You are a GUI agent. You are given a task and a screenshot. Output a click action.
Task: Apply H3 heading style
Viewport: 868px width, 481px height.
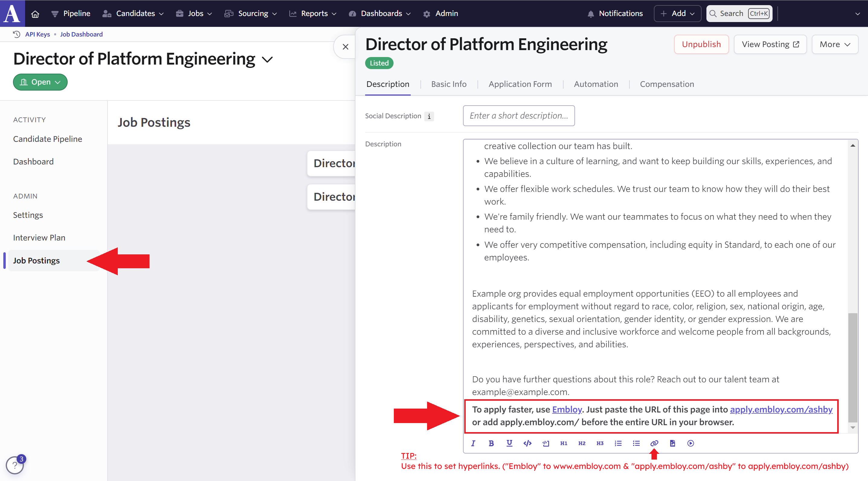[600, 443]
